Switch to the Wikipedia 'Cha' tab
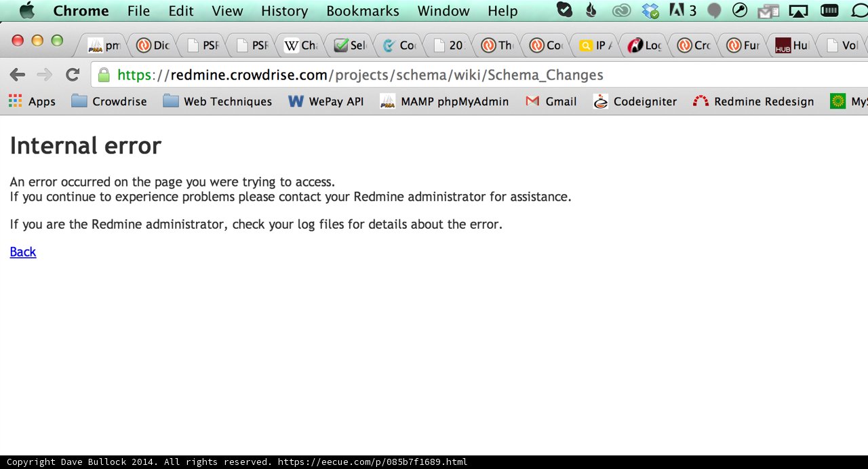The image size is (868, 469). [x=300, y=45]
